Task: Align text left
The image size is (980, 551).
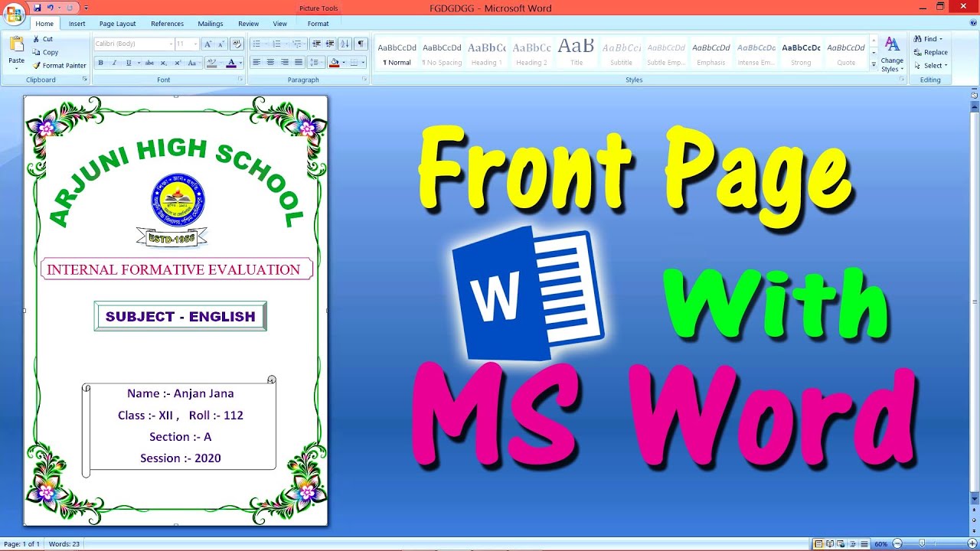Action: coord(256,63)
